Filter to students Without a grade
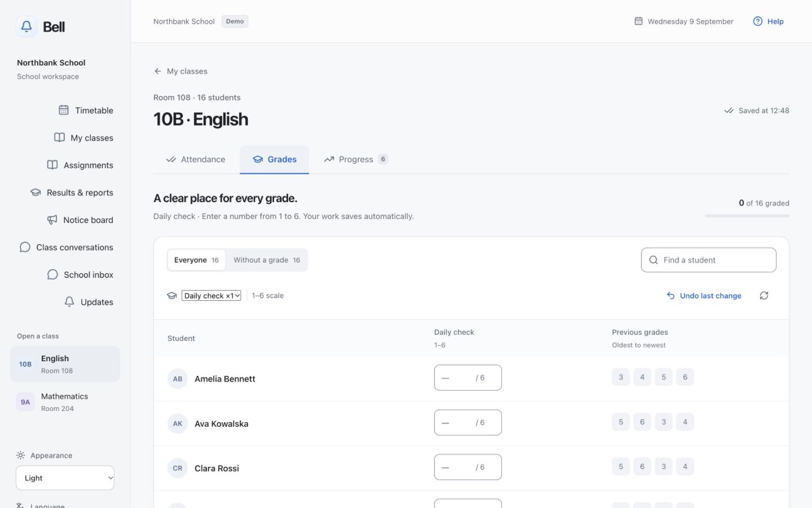Screen dimensions: 812x508 pyautogui.click(x=266, y=260)
